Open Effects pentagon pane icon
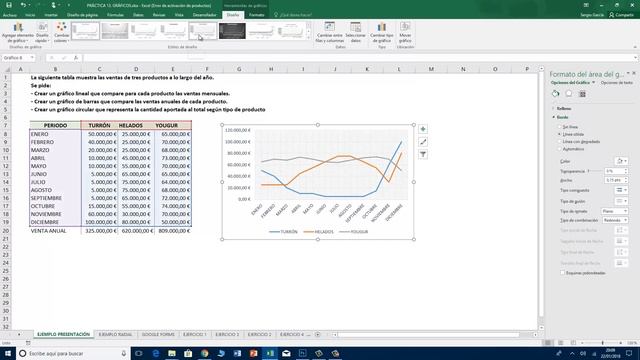This screenshot has height=360, width=640. click(569, 94)
